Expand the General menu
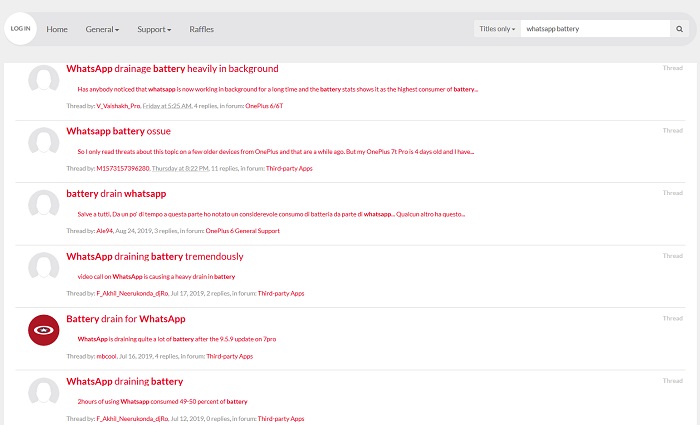This screenshot has width=700, height=425. [102, 29]
